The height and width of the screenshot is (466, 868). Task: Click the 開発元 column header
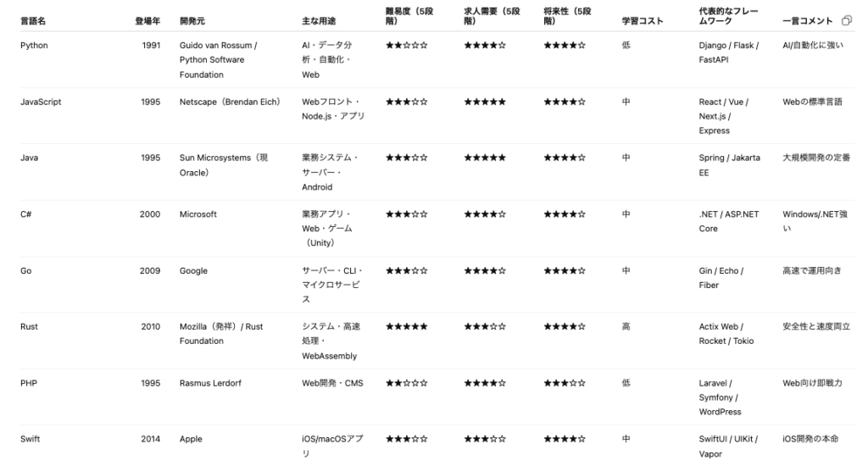pyautogui.click(x=192, y=19)
